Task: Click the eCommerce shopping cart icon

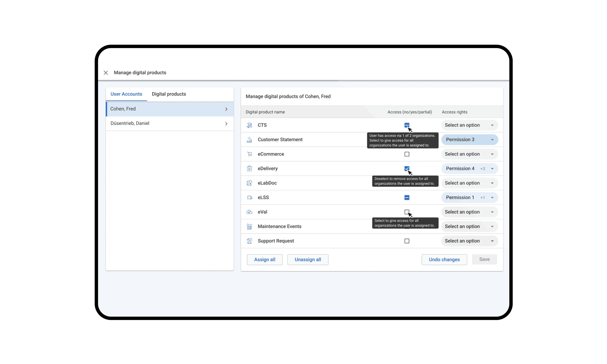Action: pos(250,154)
